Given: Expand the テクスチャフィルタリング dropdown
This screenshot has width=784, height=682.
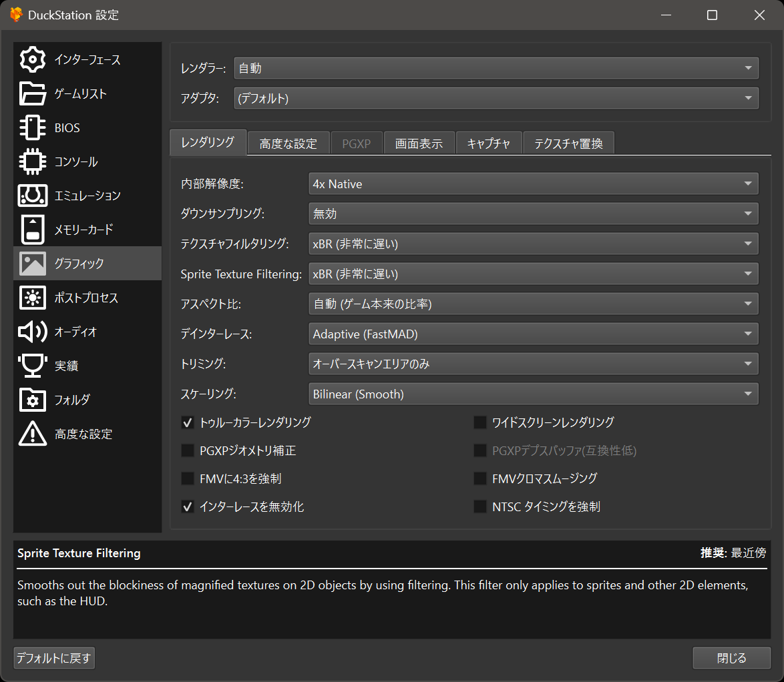Looking at the screenshot, I should [534, 244].
